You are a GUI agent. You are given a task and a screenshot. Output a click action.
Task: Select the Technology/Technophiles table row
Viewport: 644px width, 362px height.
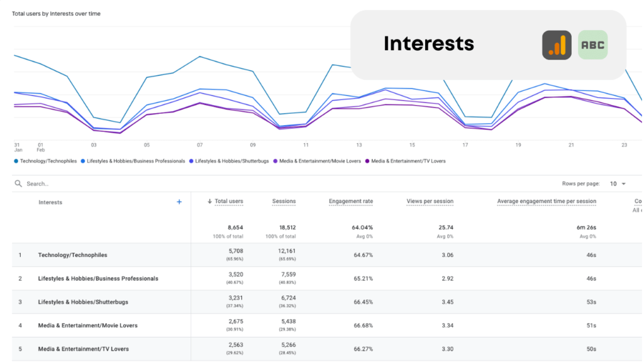[x=72, y=255]
